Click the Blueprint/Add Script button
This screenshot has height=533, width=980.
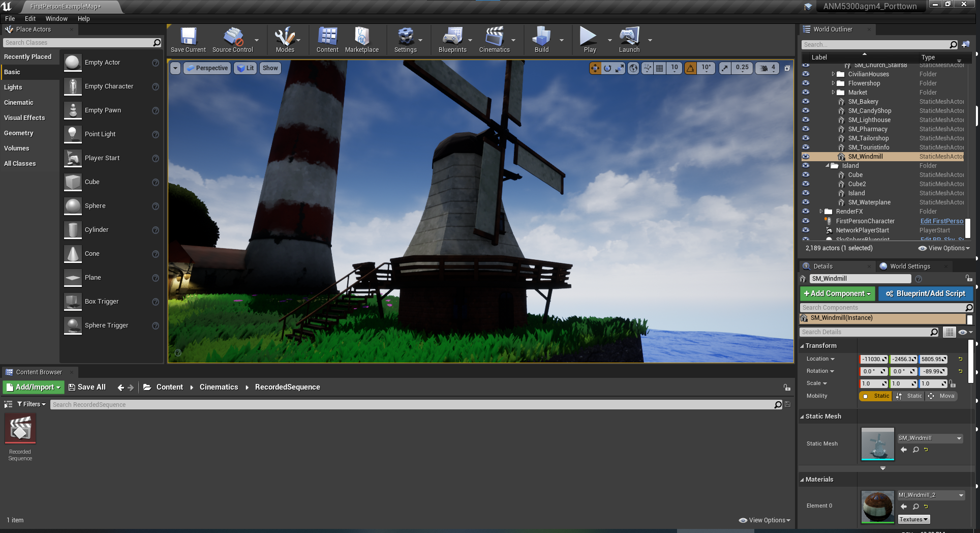pyautogui.click(x=926, y=294)
